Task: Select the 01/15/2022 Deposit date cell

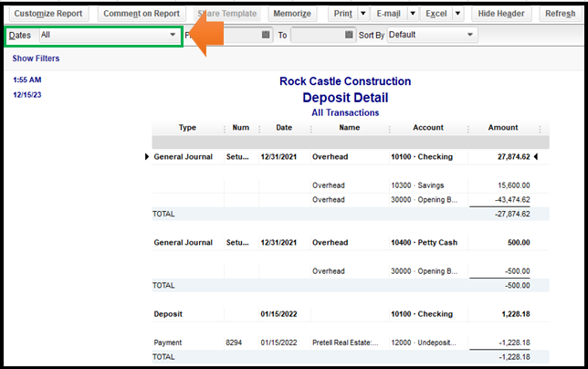Action: tap(278, 314)
